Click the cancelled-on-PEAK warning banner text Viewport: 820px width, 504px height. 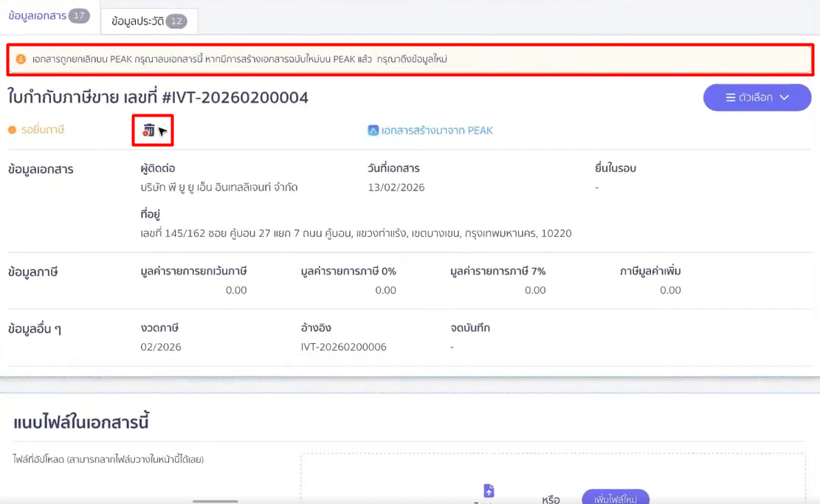click(240, 59)
